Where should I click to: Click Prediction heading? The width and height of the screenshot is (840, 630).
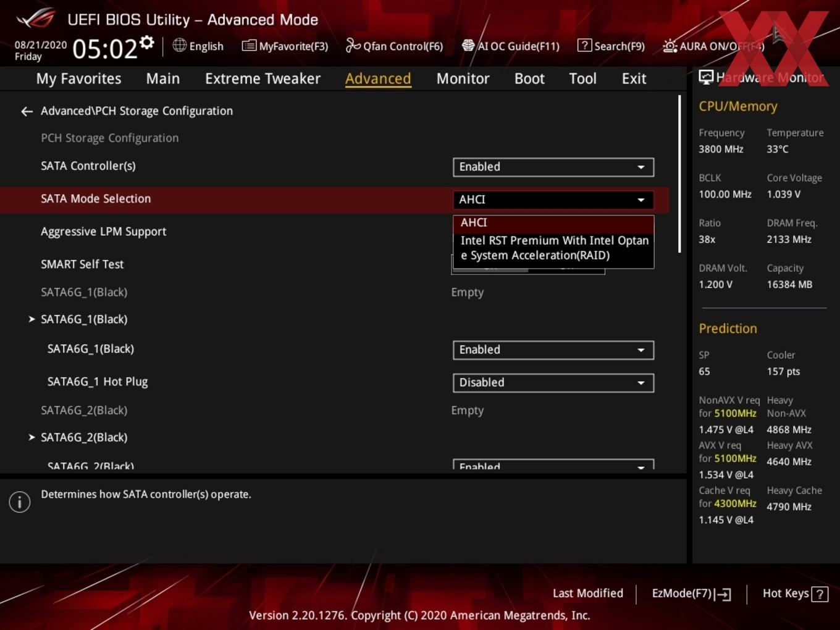tap(728, 329)
